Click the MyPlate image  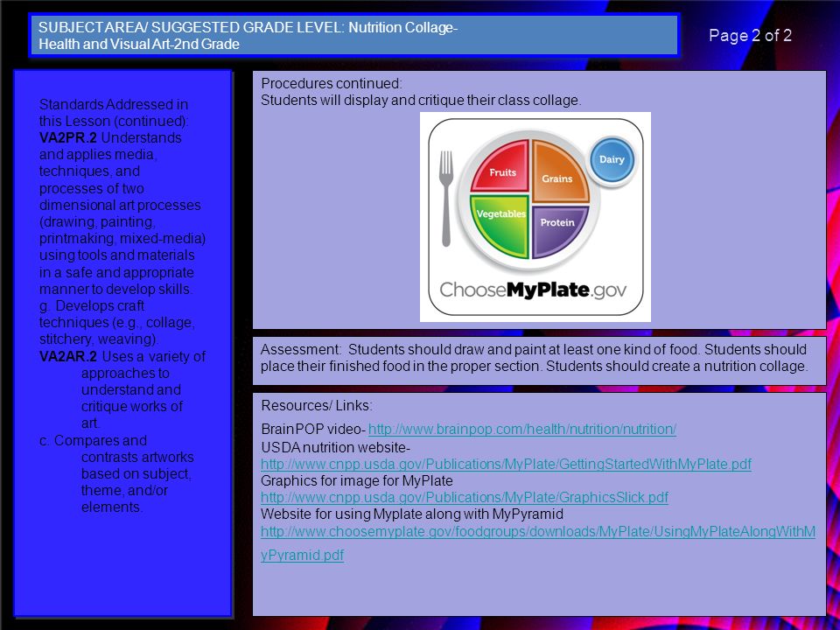[x=535, y=217]
